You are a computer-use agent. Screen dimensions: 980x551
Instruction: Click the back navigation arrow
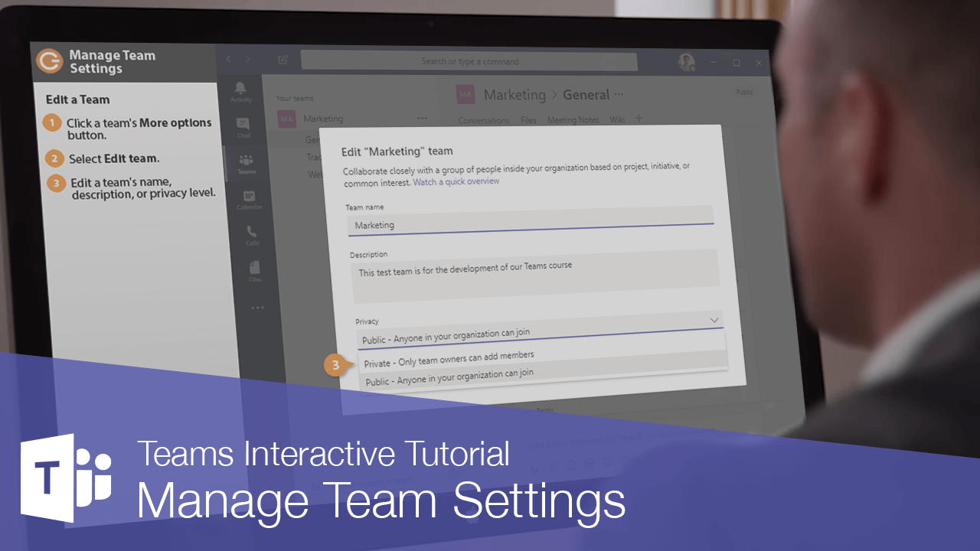click(x=228, y=59)
